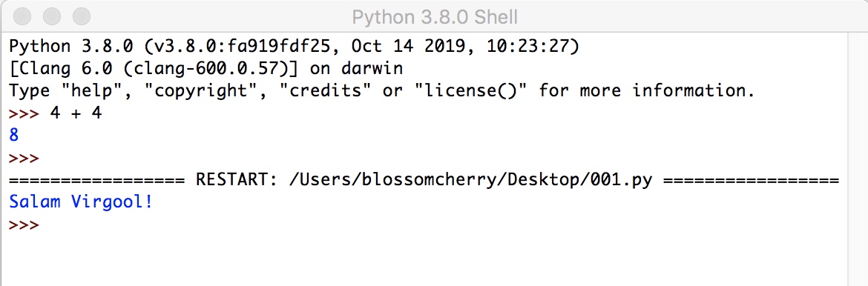Click the blue output "8"

(x=14, y=136)
